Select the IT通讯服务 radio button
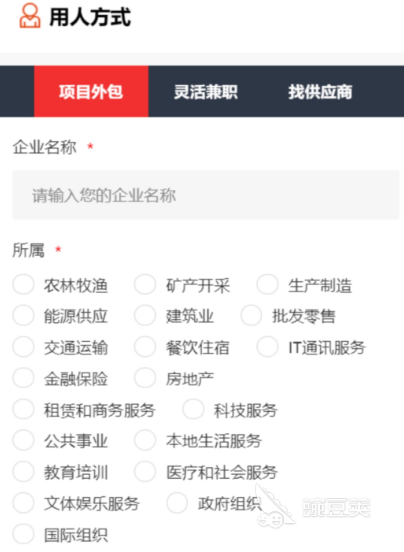 pos(267,347)
